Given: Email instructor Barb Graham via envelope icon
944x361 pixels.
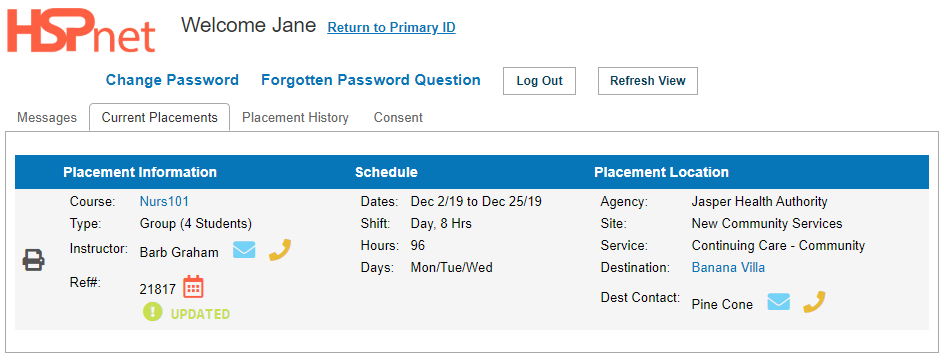Looking at the screenshot, I should click(244, 250).
